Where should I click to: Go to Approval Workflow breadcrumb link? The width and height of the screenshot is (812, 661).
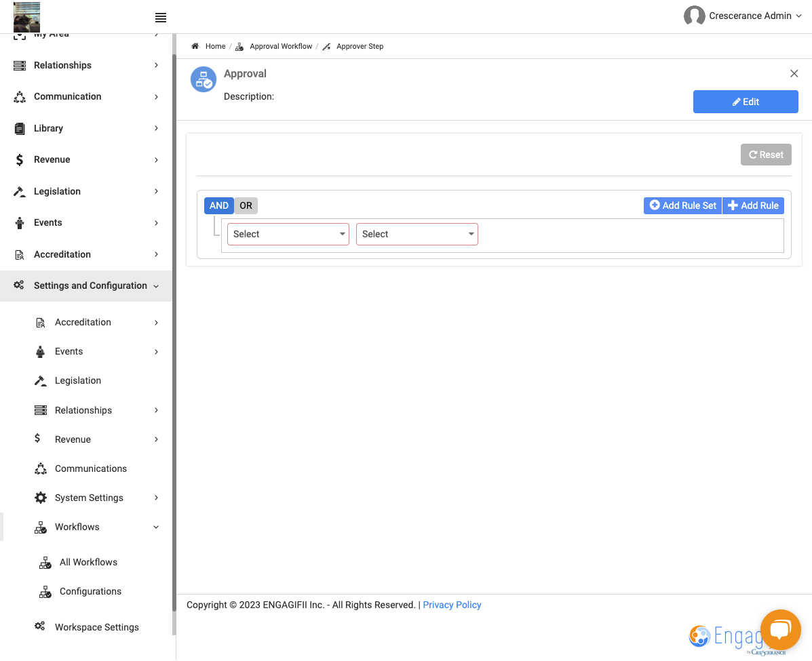(282, 46)
